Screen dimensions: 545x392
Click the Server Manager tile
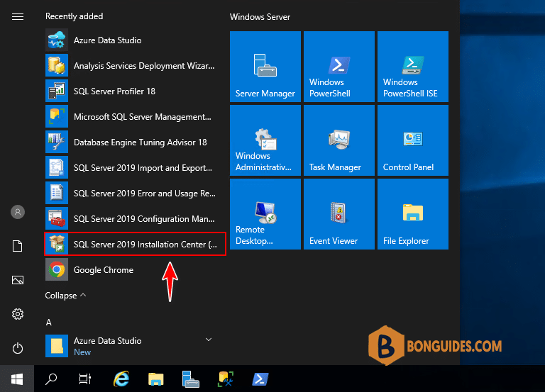click(x=265, y=67)
